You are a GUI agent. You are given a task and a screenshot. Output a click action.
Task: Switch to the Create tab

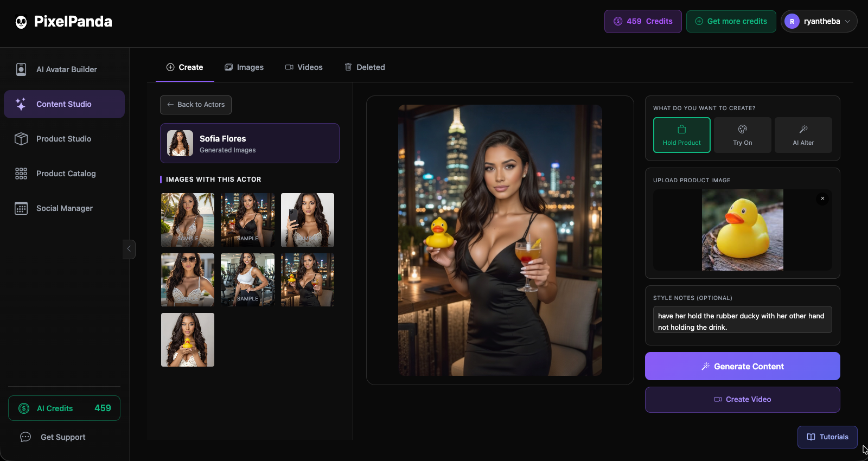184,67
